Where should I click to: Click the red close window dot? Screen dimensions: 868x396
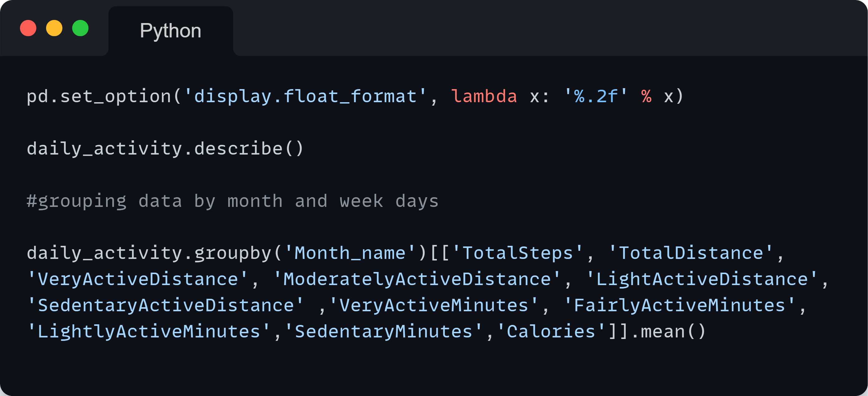[28, 28]
